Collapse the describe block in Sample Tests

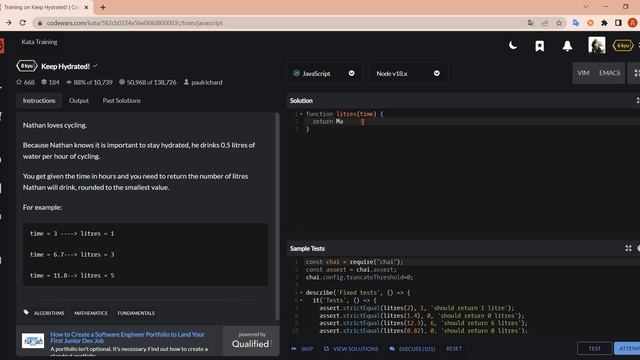[301, 293]
